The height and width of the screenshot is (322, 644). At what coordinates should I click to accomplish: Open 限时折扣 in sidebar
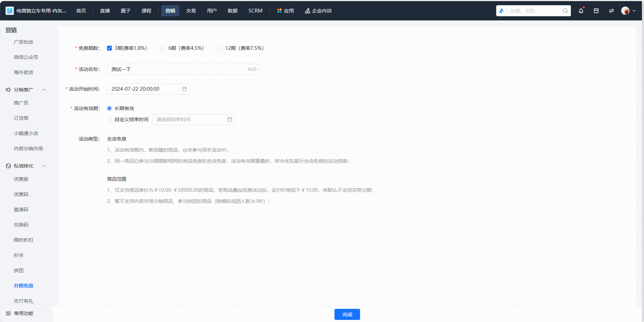[x=24, y=240]
